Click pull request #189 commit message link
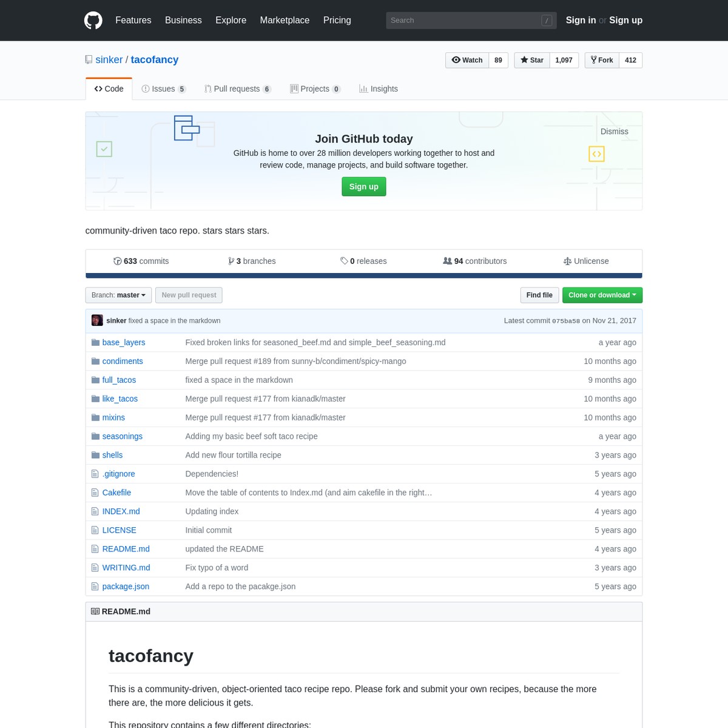 tap(295, 361)
